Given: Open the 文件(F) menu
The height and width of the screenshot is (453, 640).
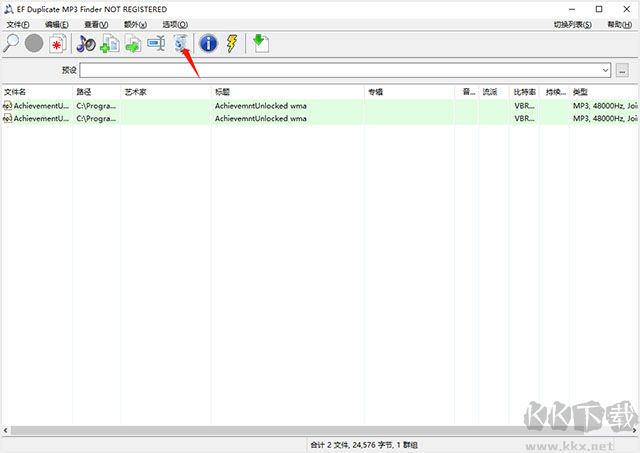Looking at the screenshot, I should point(18,24).
